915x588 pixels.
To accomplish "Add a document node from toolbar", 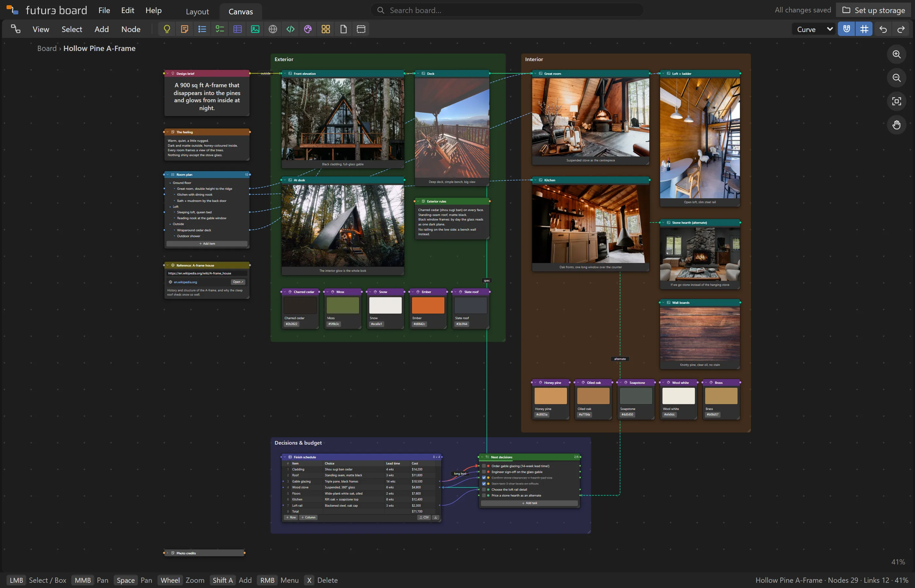I will pyautogui.click(x=343, y=29).
